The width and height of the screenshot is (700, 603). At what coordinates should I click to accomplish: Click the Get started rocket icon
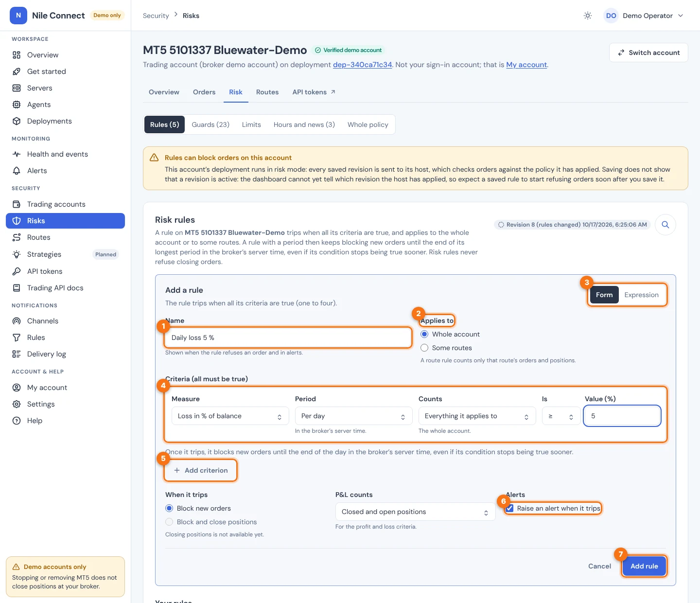coord(17,71)
